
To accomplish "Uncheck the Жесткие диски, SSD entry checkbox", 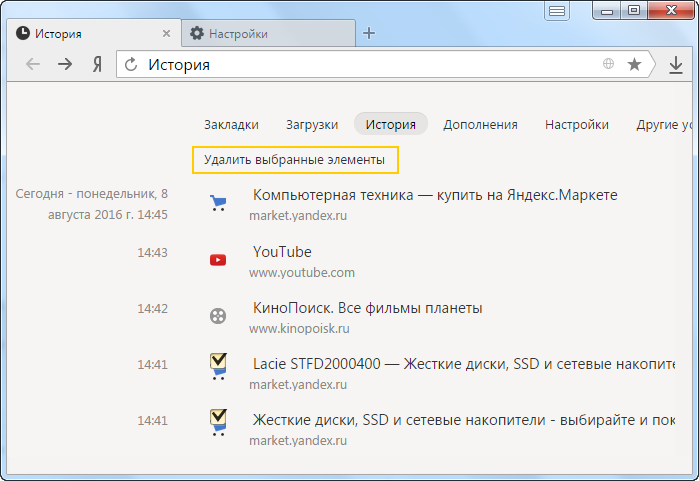I will (x=218, y=417).
